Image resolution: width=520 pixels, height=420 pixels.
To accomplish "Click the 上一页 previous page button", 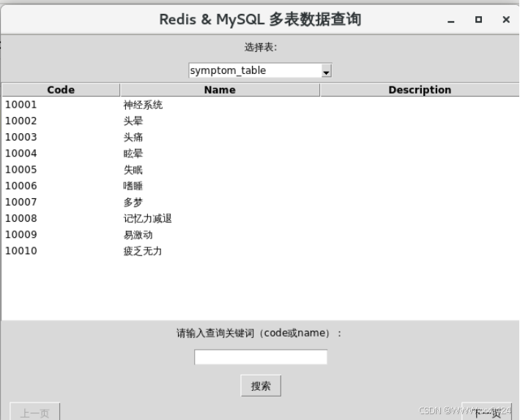I will click(35, 412).
